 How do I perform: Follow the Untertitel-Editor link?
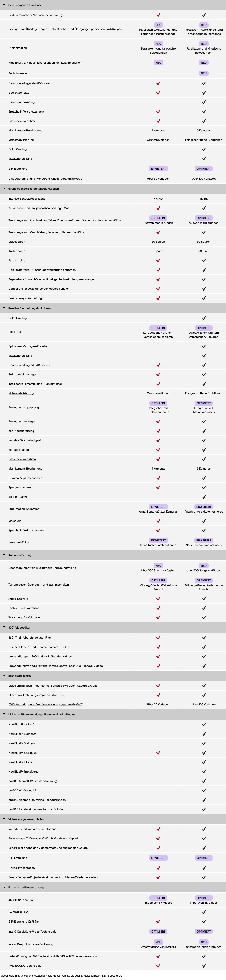(19, 543)
